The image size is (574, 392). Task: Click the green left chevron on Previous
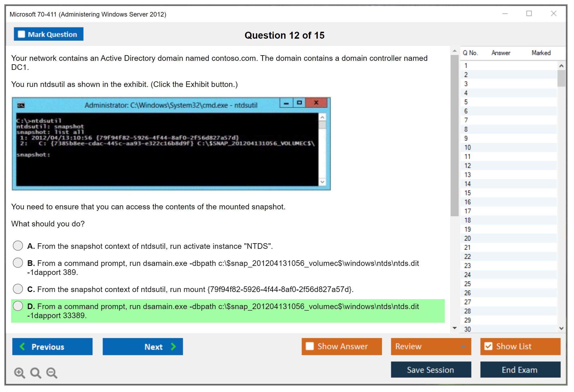[x=22, y=346]
